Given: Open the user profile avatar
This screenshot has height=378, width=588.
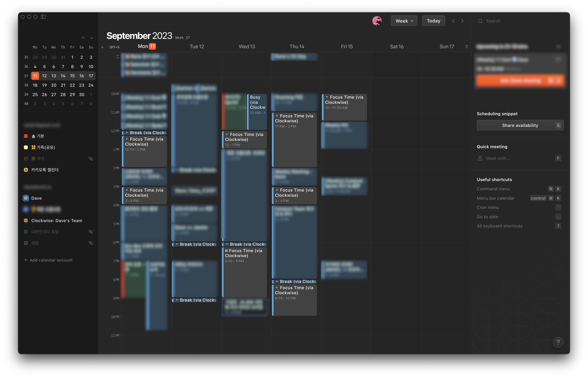Looking at the screenshot, I should [377, 21].
